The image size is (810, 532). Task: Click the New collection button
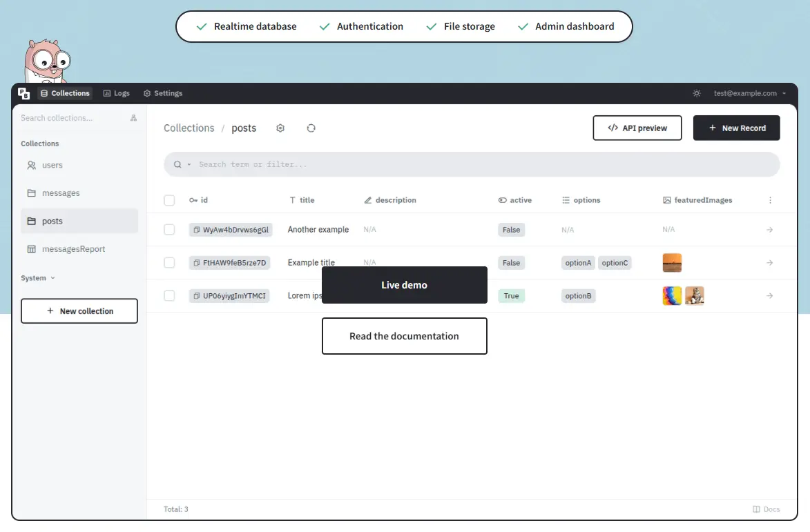click(x=79, y=311)
